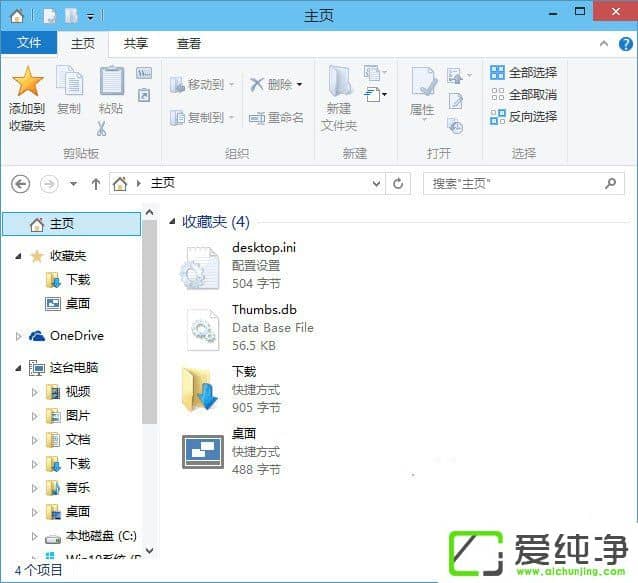Select the desktop.ini file

[x=264, y=248]
